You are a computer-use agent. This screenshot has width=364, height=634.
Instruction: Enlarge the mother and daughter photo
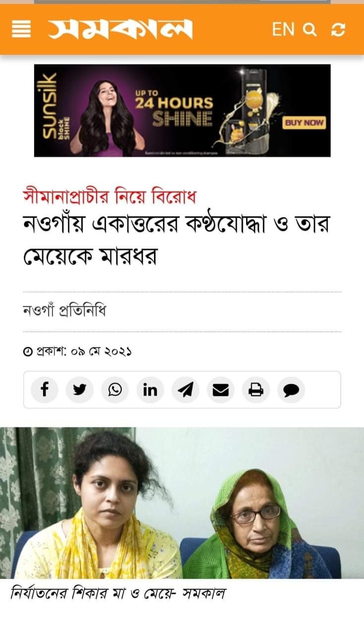coord(182,503)
